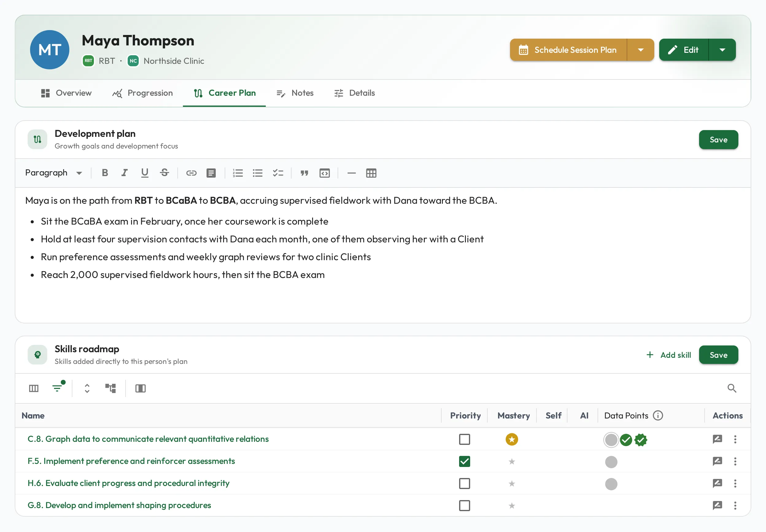Switch to the Overview tab
The image size is (766, 532).
[66, 93]
